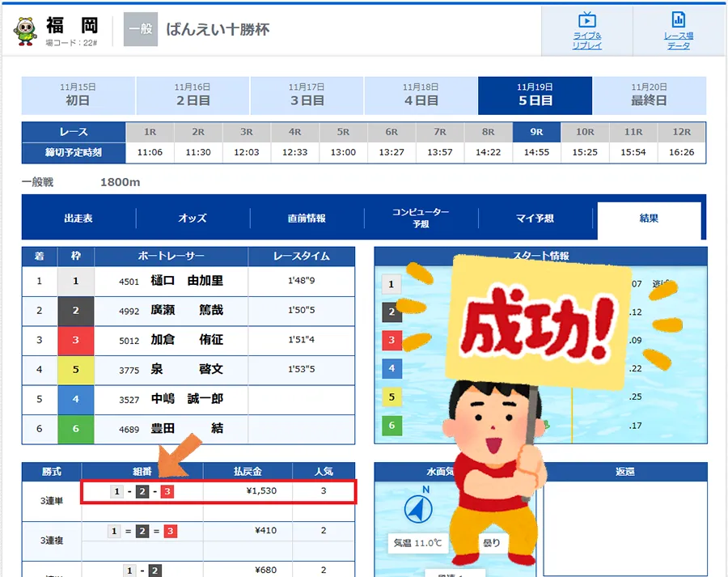Click the 一般 race grade badge
The width and height of the screenshot is (728, 577).
tap(140, 29)
